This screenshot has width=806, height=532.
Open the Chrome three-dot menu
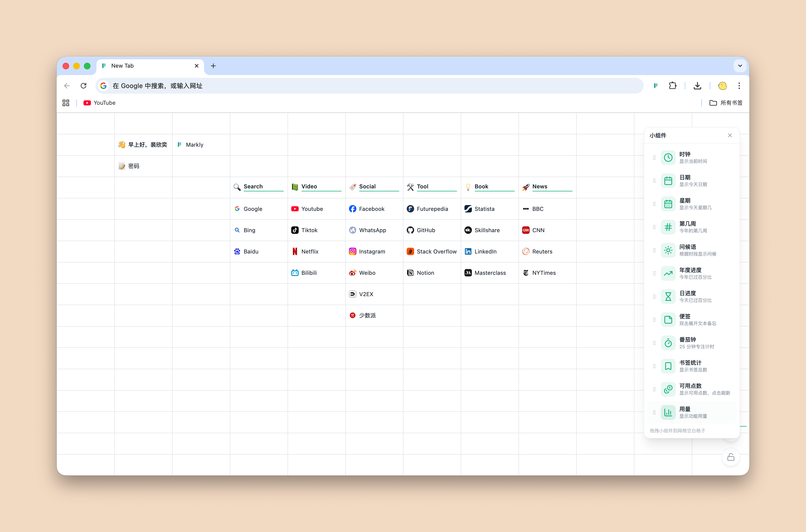(739, 86)
